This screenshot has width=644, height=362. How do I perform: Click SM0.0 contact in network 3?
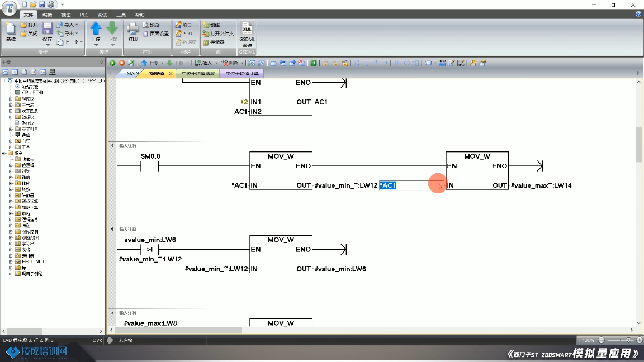150,166
